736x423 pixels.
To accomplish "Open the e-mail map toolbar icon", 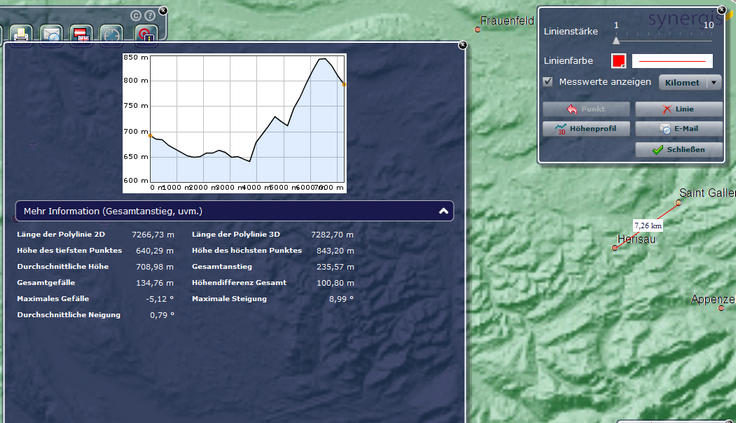I will point(51,34).
